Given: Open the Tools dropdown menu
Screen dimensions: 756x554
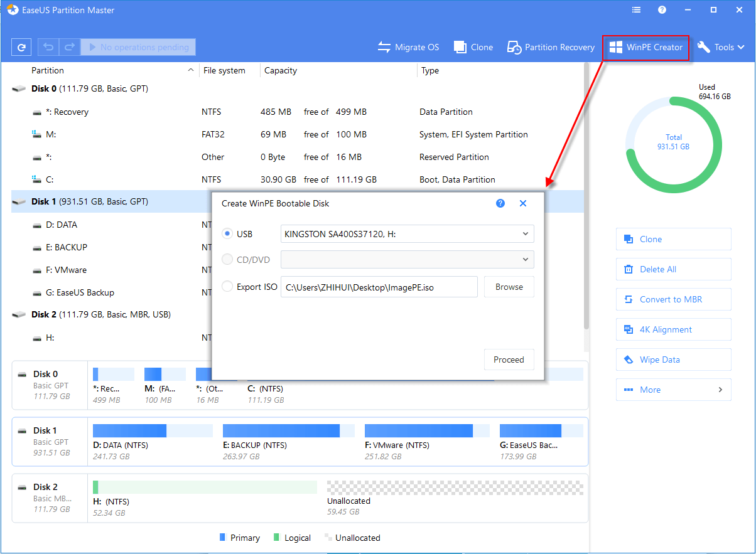Looking at the screenshot, I should click(721, 47).
